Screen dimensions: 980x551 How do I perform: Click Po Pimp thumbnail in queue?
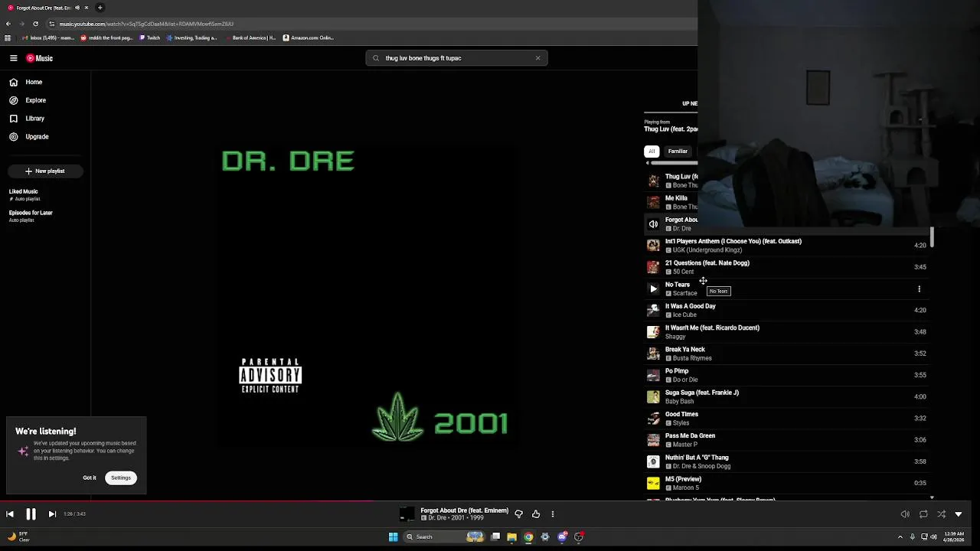653,375
